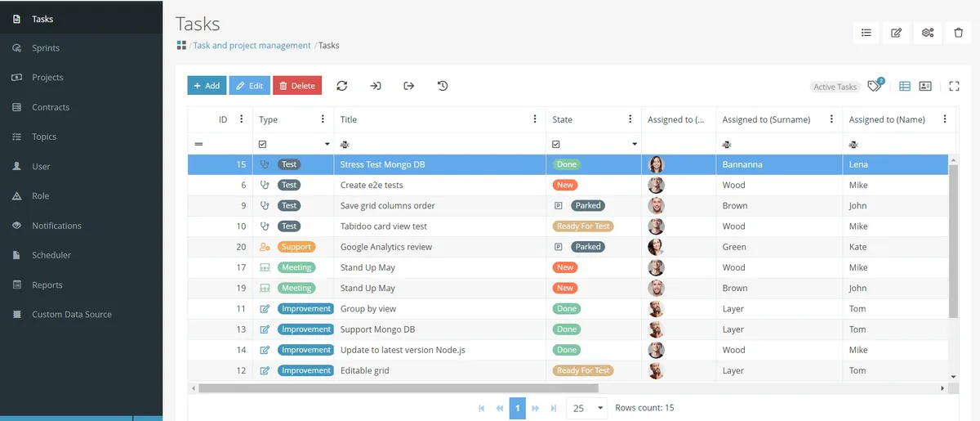Image resolution: width=980 pixels, height=421 pixels.
Task: Click the blue Add button
Action: point(207,86)
